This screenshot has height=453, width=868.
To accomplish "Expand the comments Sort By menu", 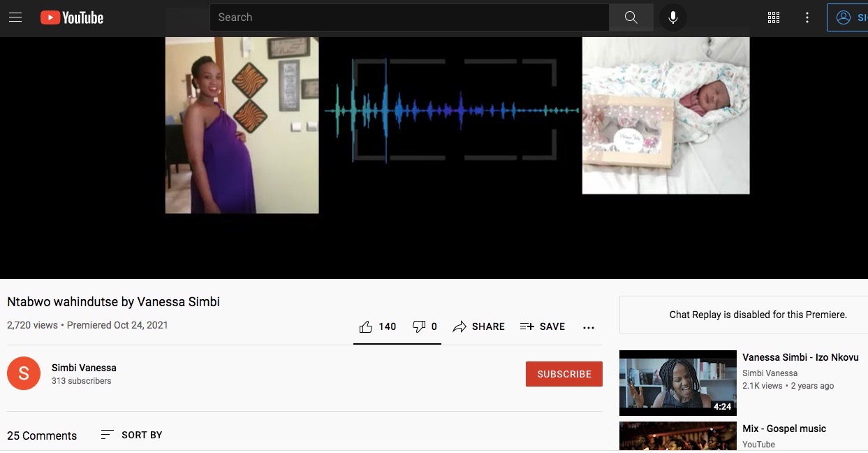I will coord(132,435).
